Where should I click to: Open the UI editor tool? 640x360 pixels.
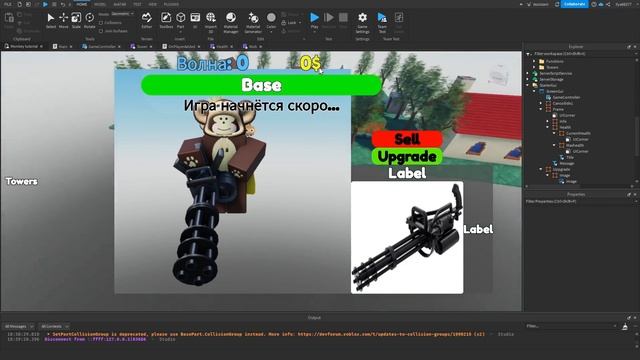click(195, 20)
